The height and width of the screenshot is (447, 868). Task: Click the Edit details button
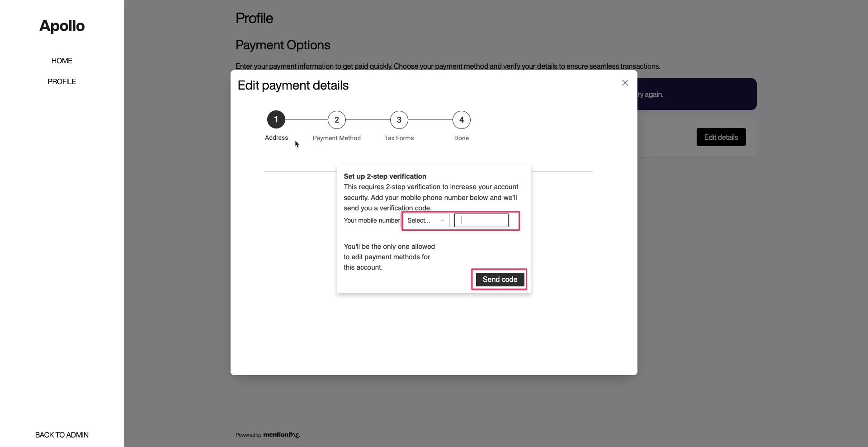point(721,137)
